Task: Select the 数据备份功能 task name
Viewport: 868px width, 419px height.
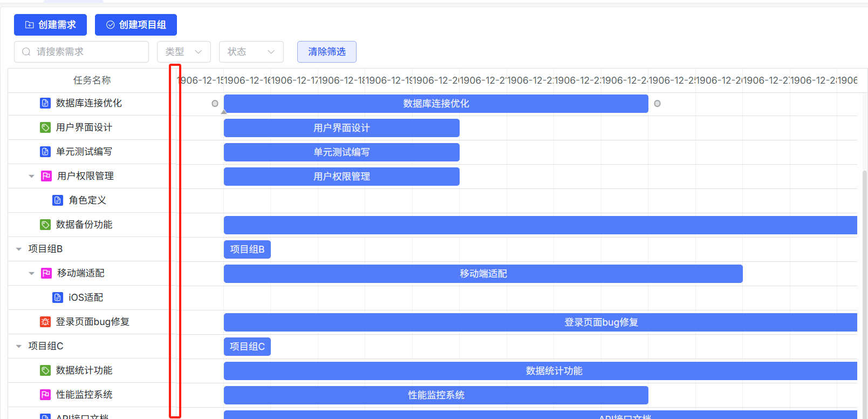Action: [84, 225]
